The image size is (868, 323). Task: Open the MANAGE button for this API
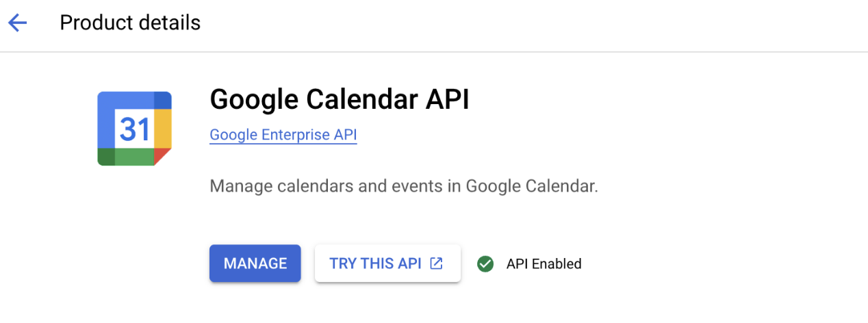pyautogui.click(x=255, y=263)
